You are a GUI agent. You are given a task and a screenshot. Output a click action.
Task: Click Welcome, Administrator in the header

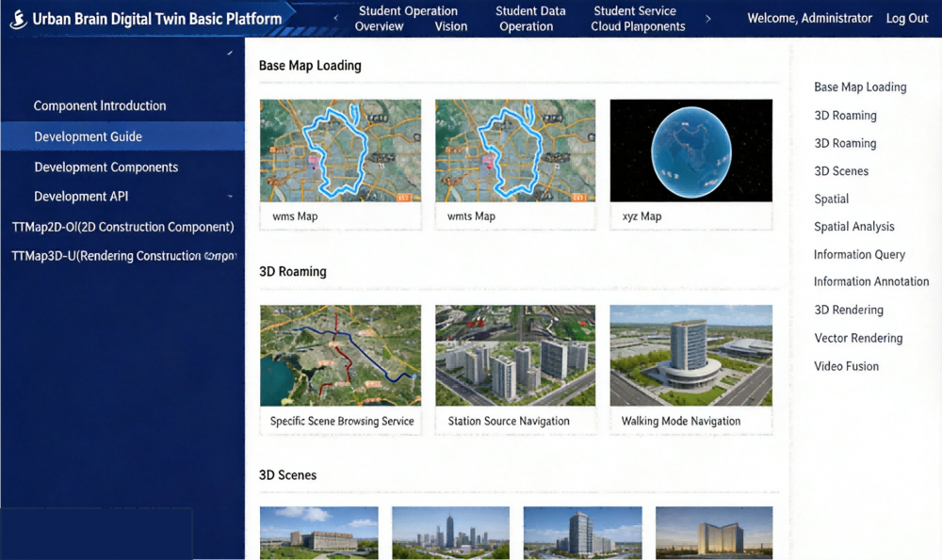pyautogui.click(x=809, y=19)
